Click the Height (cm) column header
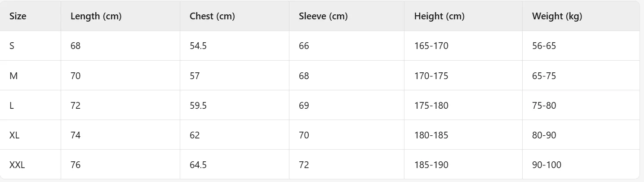644x182 pixels. (x=439, y=17)
